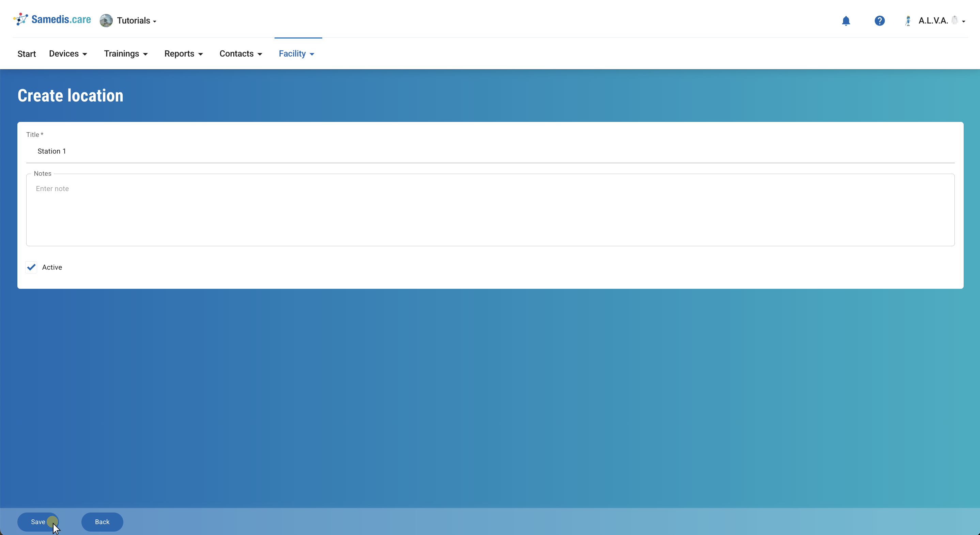The width and height of the screenshot is (980, 535).
Task: Click the small badge icon after A.L.V.A.
Action: (x=954, y=20)
